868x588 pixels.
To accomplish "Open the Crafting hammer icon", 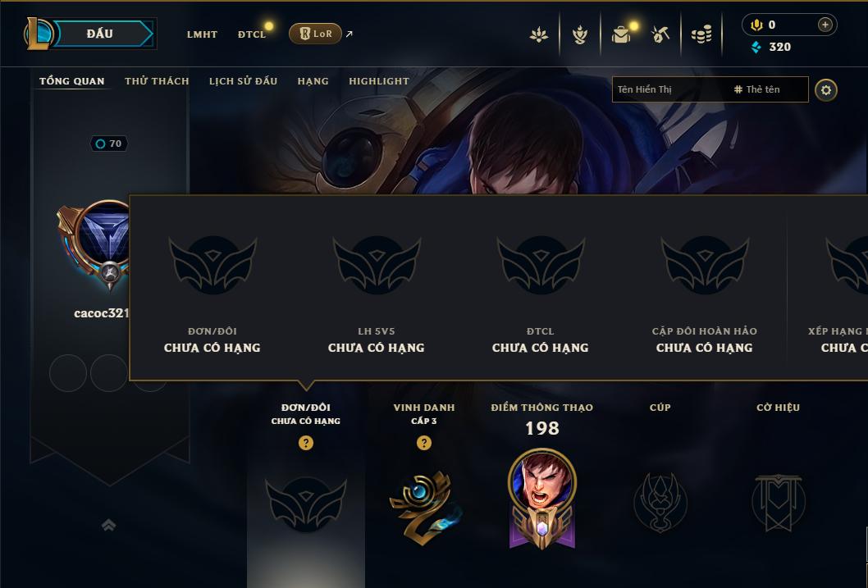I will point(660,34).
